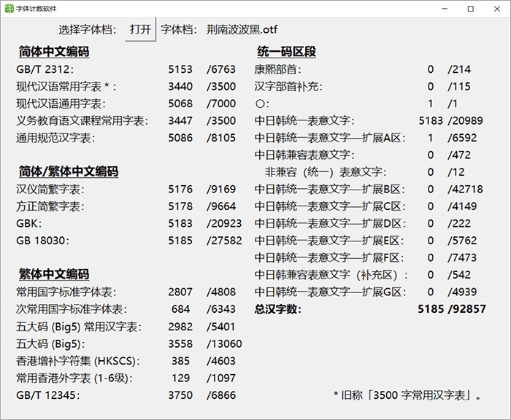Click the 扩展C区 row label
Screen dimensions: 511x420
330,206
